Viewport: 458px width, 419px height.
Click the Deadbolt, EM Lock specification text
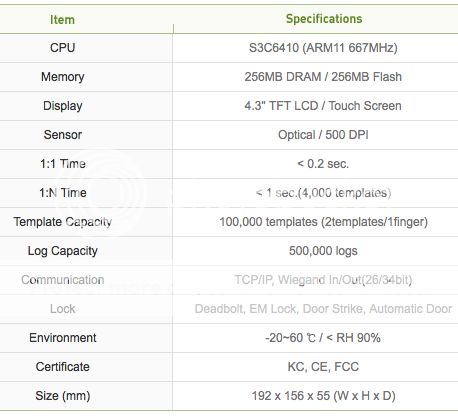323,309
